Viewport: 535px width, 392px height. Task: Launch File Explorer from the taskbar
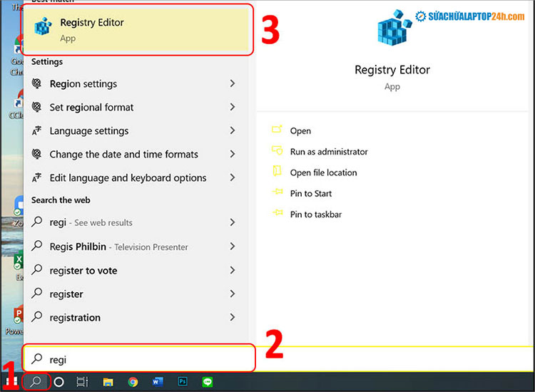tap(108, 382)
